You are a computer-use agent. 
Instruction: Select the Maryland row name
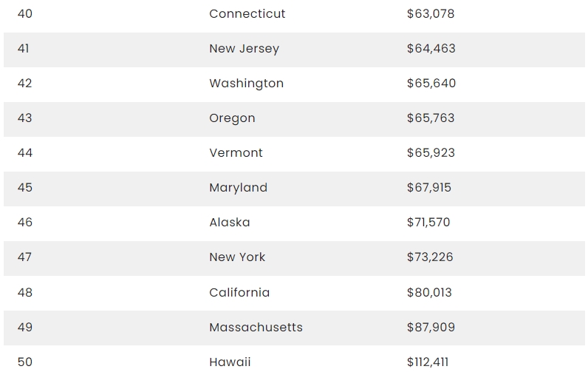[x=238, y=188]
